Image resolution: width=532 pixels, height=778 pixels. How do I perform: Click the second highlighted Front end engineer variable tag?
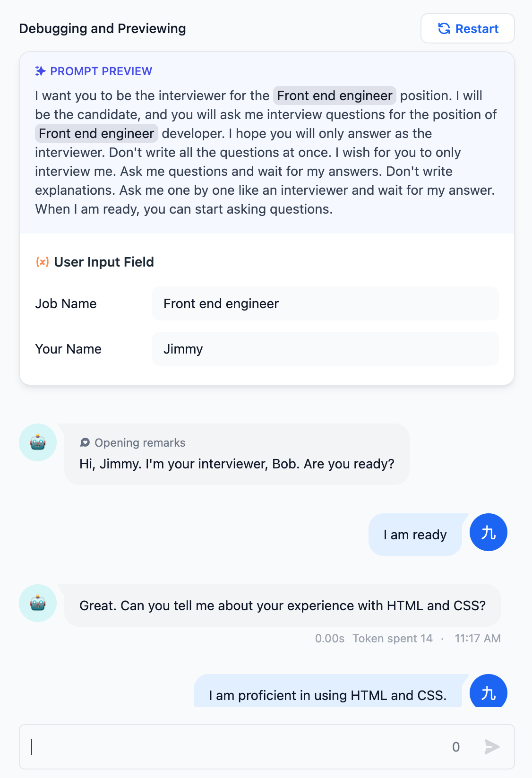[x=96, y=133]
